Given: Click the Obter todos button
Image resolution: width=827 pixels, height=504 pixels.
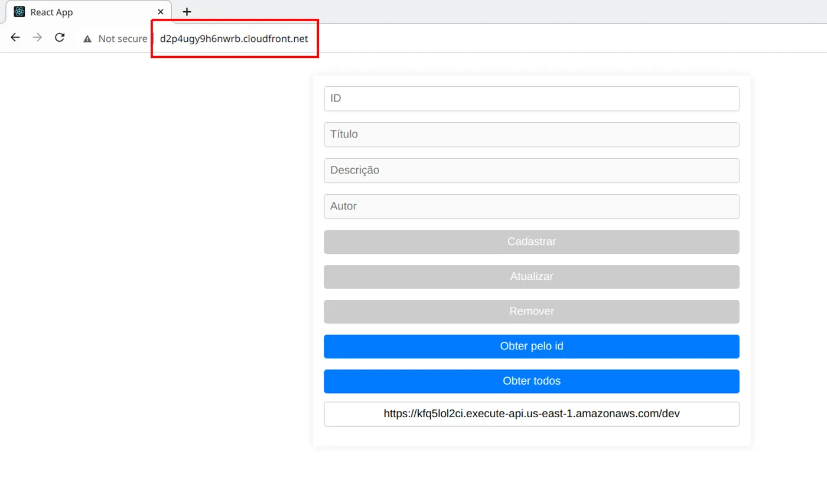Looking at the screenshot, I should (x=532, y=381).
